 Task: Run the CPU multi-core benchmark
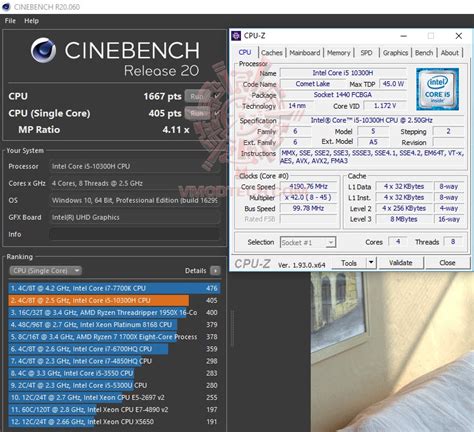[x=197, y=96]
